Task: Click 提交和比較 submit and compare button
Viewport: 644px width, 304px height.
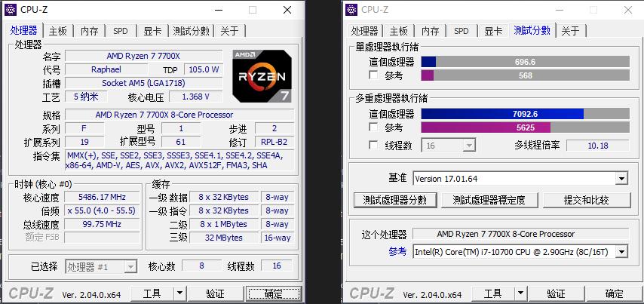Action: tap(587, 200)
